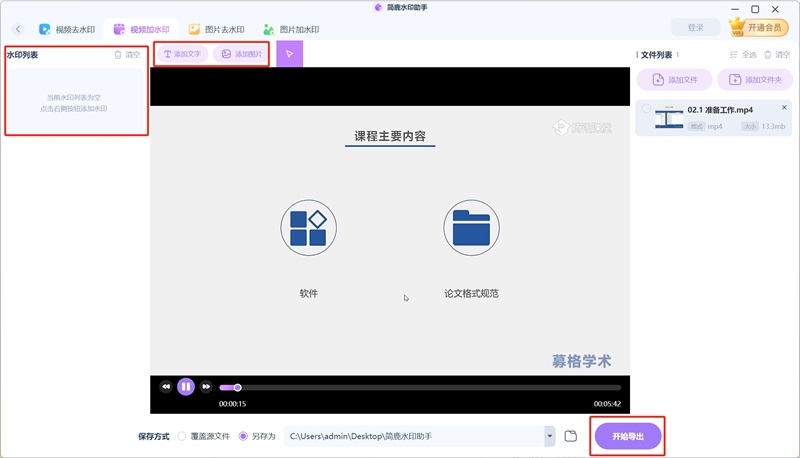
Task: Click 全选 in the file list
Action: [x=743, y=55]
